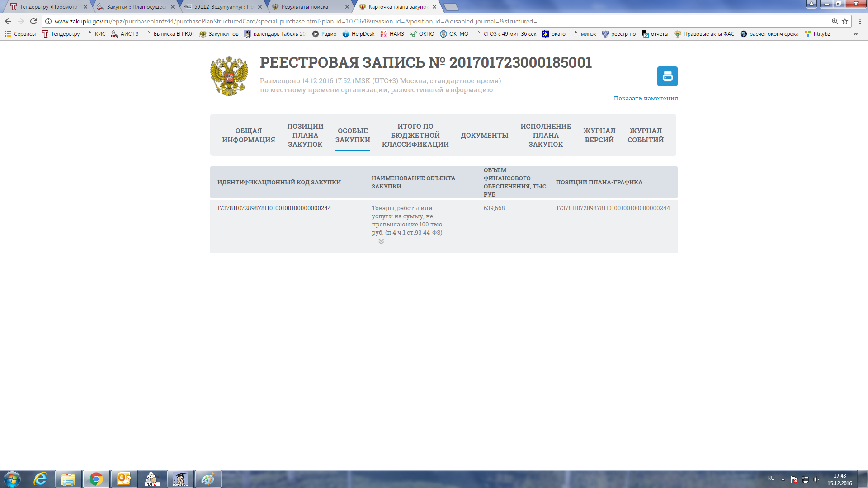Go to Журнал версий tab
This screenshot has height=488, width=868.
pyautogui.click(x=599, y=135)
